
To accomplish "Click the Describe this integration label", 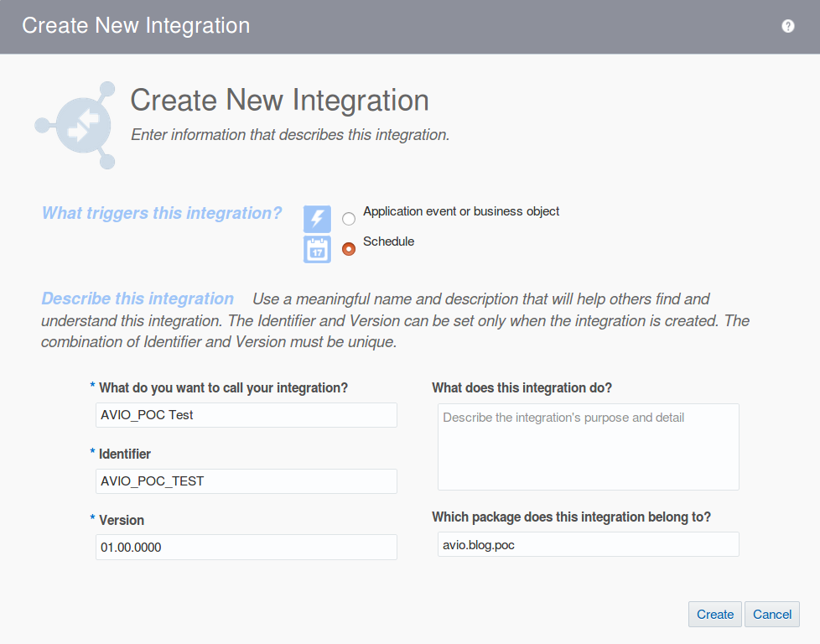I will tap(138, 299).
